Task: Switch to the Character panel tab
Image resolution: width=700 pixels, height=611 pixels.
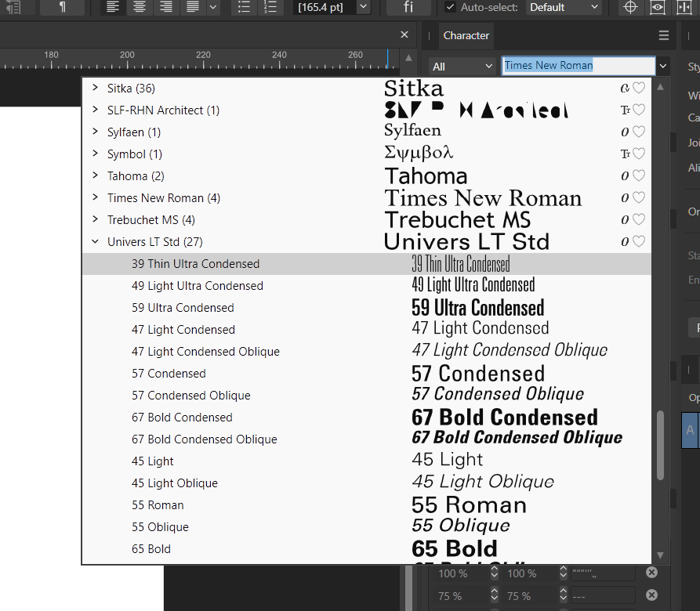Action: point(466,36)
